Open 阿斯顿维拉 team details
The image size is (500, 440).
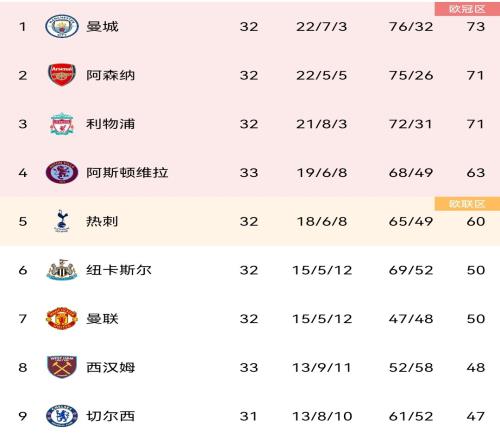pos(127,172)
